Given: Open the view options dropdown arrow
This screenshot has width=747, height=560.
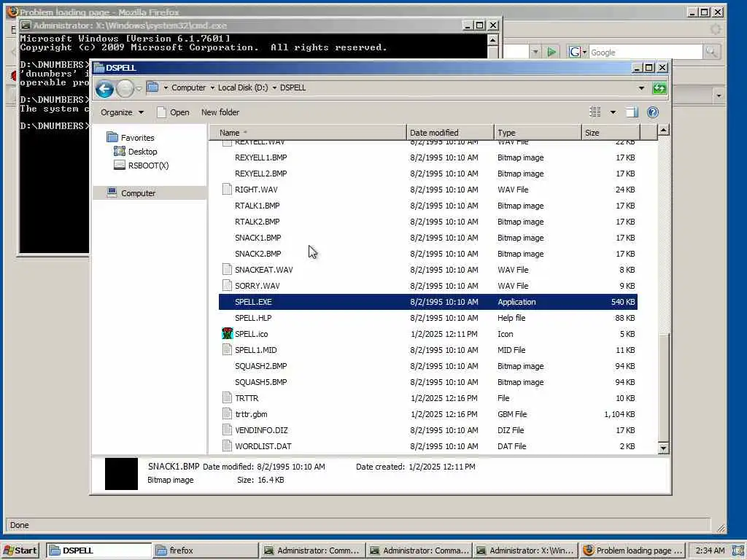Looking at the screenshot, I should [613, 112].
